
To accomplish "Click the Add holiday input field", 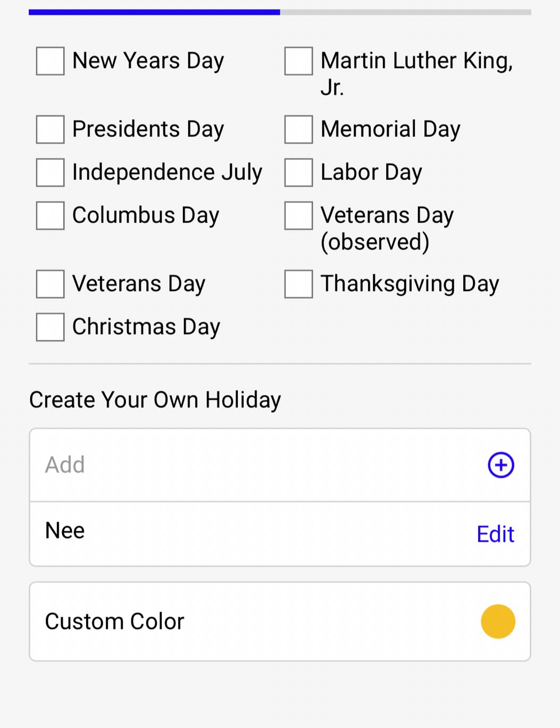I will 255,465.
